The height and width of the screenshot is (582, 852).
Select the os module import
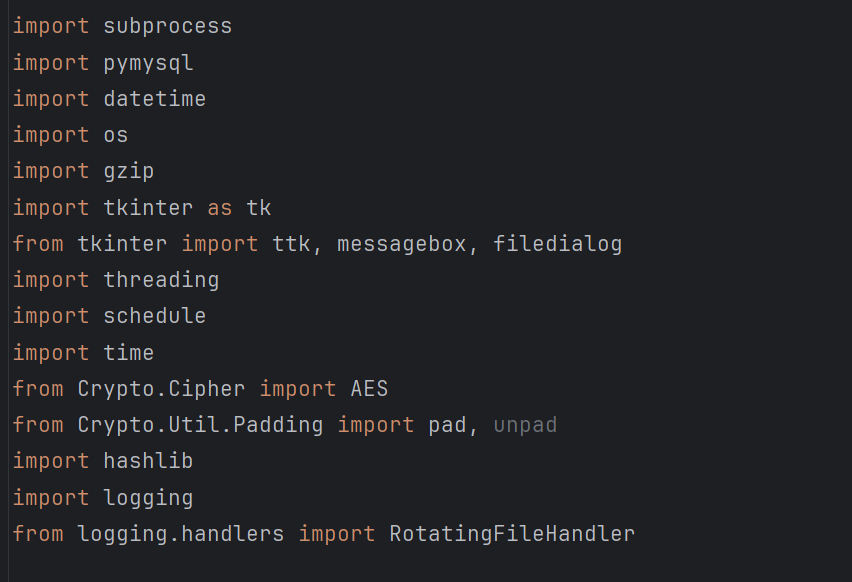116,135
